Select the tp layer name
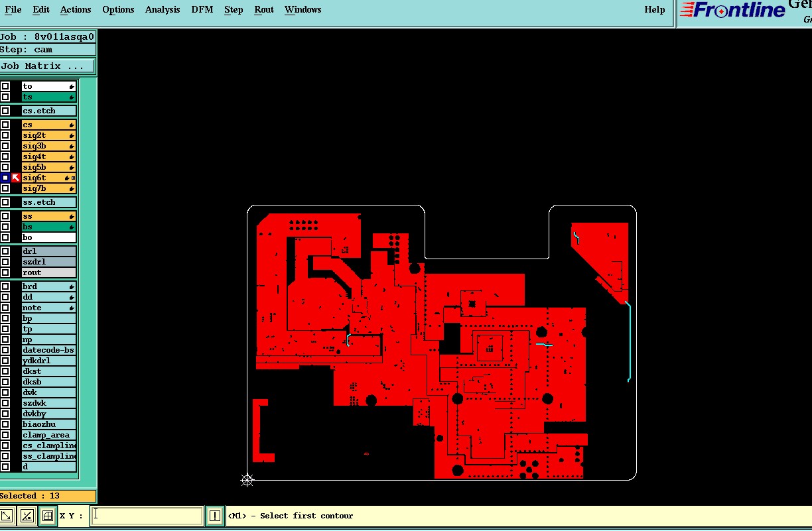Screen dimensions: 812x531 point(48,329)
